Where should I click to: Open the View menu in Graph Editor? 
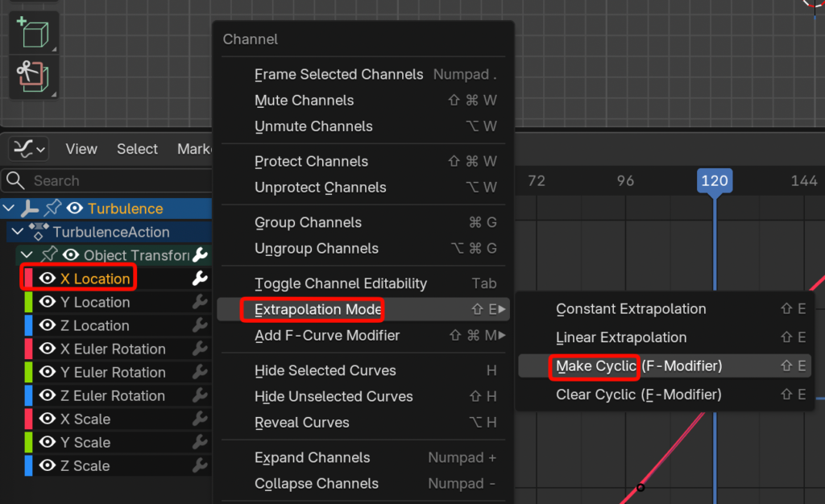coord(81,149)
